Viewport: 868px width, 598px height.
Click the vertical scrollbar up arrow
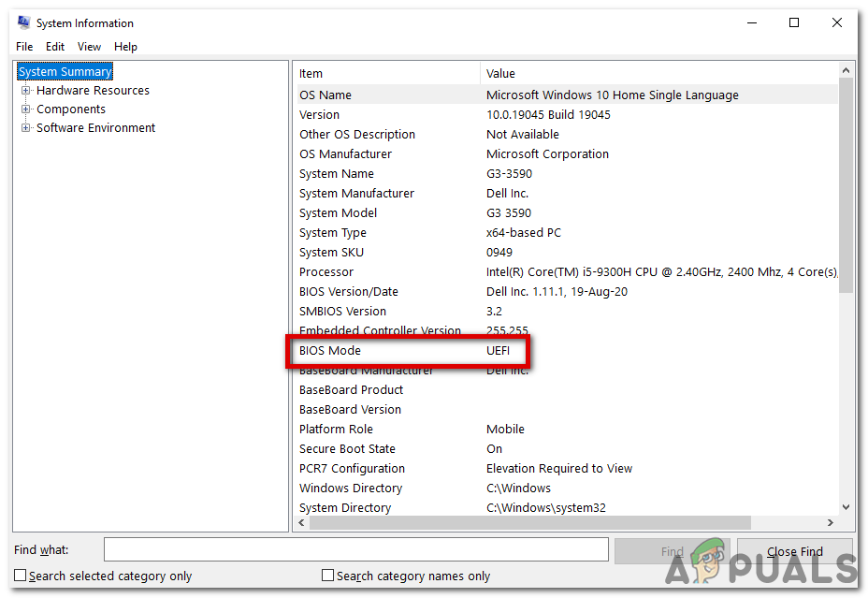(846, 70)
